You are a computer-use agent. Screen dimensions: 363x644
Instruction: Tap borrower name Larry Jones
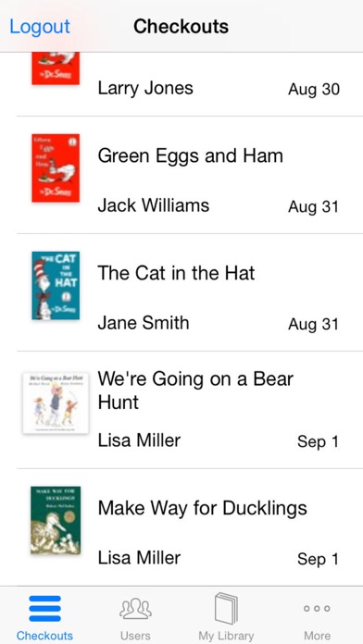tap(145, 88)
